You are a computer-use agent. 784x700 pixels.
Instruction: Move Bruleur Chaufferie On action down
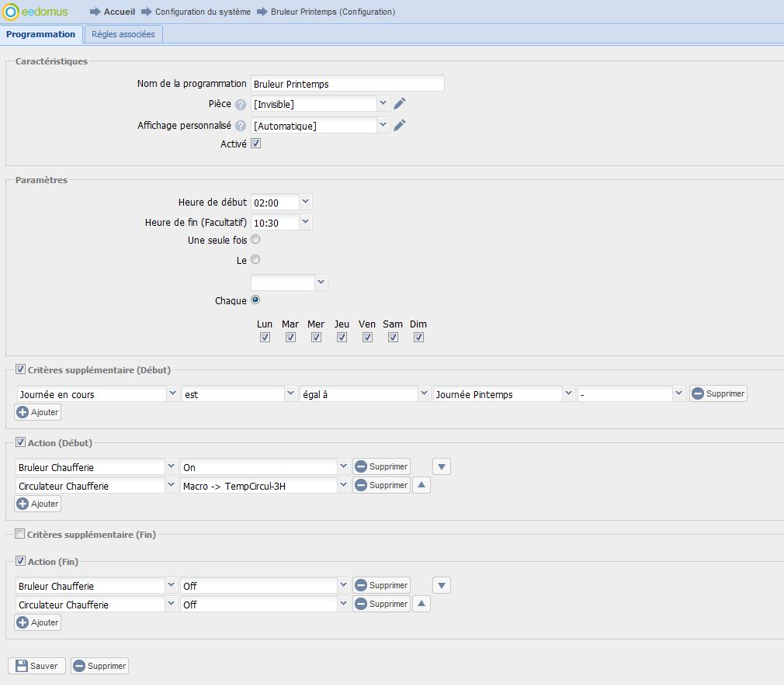point(442,467)
